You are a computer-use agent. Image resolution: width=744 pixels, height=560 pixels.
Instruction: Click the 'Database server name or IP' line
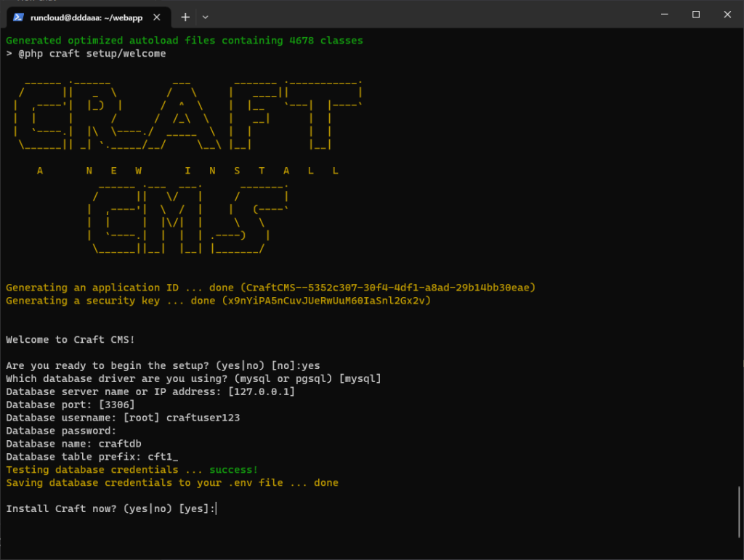[150, 391]
